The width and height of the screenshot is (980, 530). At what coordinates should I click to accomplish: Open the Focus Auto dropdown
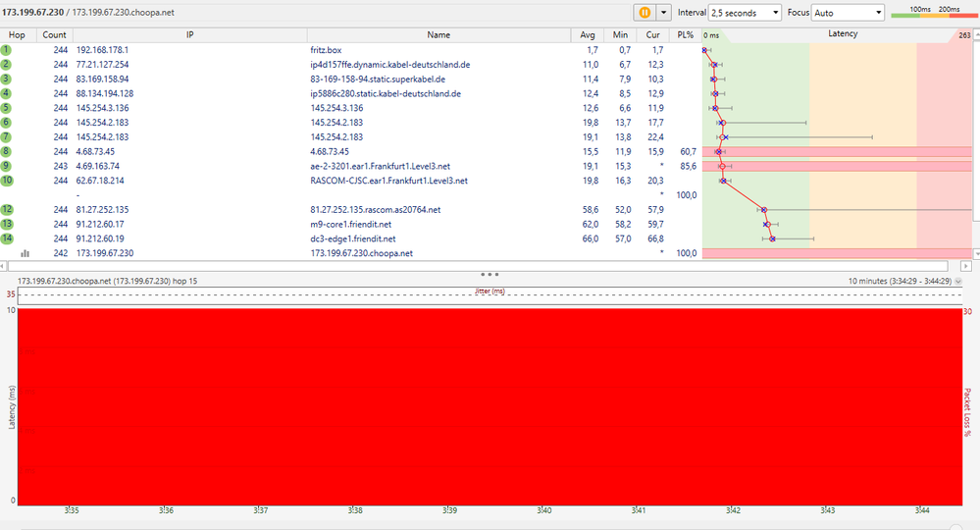849,13
